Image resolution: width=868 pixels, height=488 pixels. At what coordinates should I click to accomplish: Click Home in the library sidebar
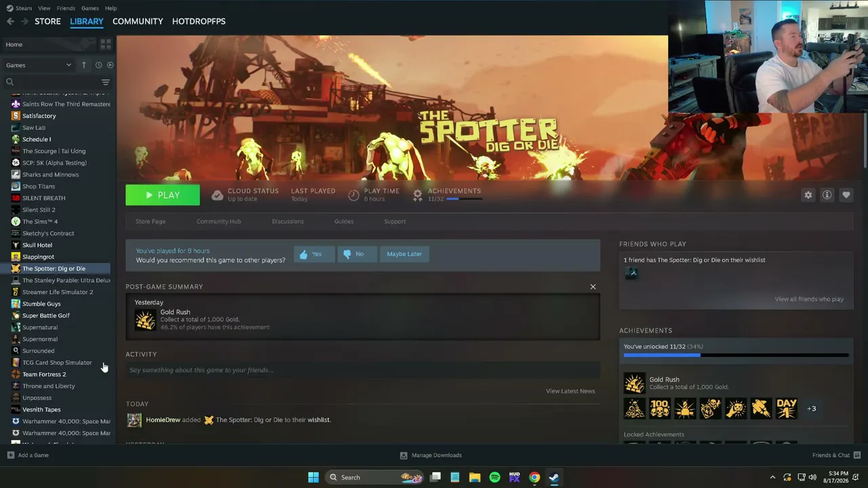49,45
